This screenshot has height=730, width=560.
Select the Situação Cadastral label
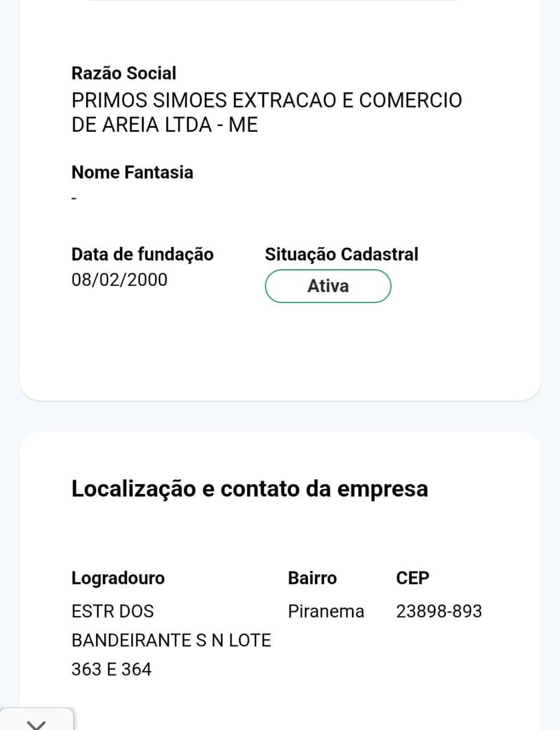coord(341,254)
